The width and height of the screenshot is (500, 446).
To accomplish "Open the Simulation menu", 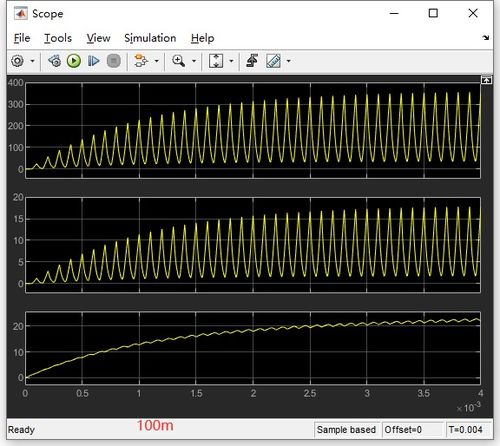I will coord(150,38).
